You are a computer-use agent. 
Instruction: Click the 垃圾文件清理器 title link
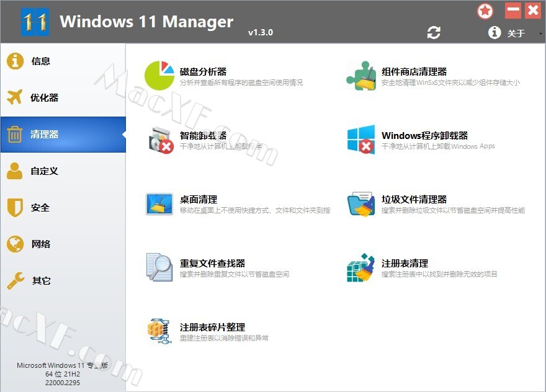click(414, 200)
